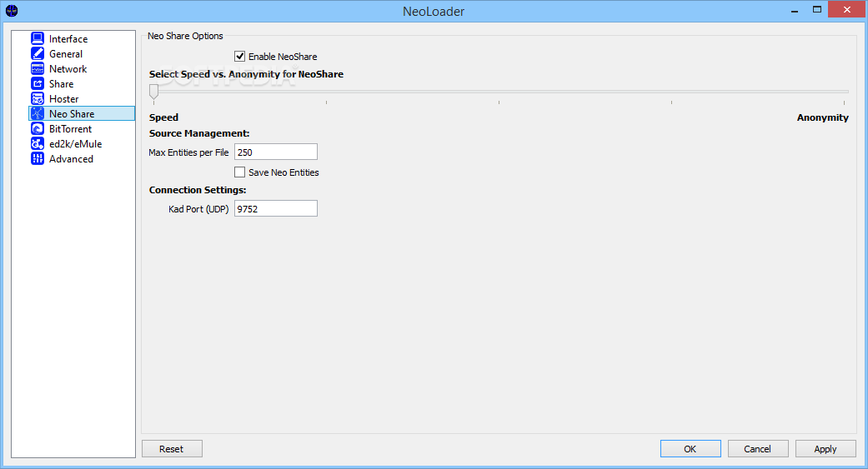Click the Apply button
The height and width of the screenshot is (469, 868).
(825, 448)
